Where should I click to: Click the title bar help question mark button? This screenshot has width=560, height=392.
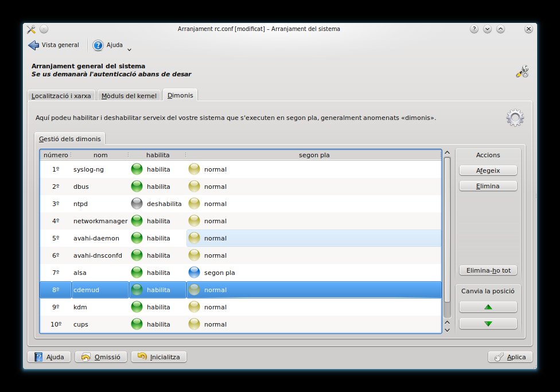pos(474,29)
